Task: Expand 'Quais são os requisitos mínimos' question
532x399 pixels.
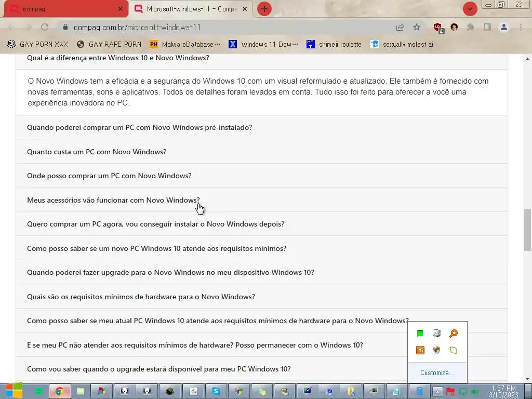Action: pyautogui.click(x=262, y=297)
